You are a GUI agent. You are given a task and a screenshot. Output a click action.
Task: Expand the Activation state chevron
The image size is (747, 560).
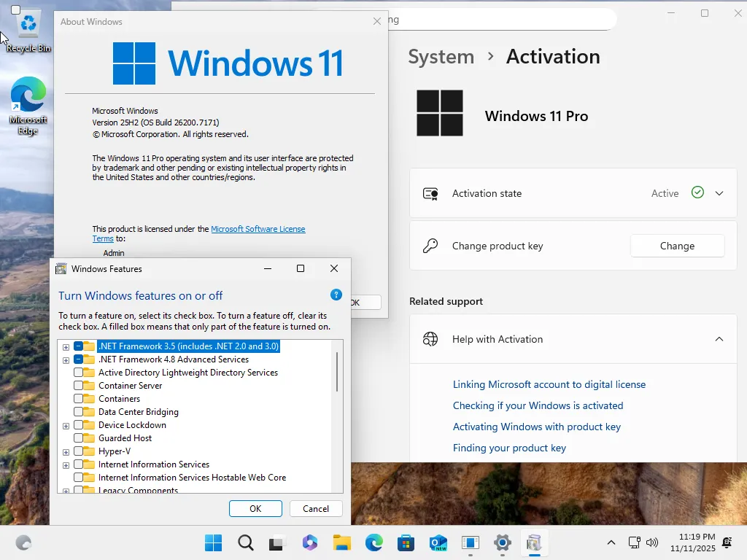pyautogui.click(x=719, y=193)
